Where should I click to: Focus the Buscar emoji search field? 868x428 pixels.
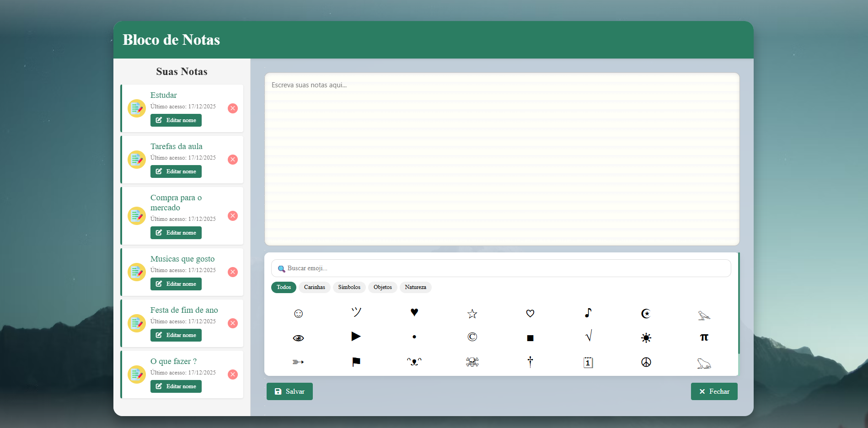pos(503,268)
